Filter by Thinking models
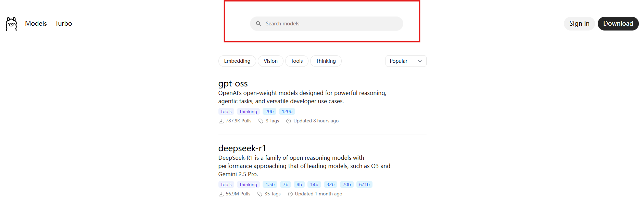Image resolution: width=644 pixels, height=205 pixels. 326,61
